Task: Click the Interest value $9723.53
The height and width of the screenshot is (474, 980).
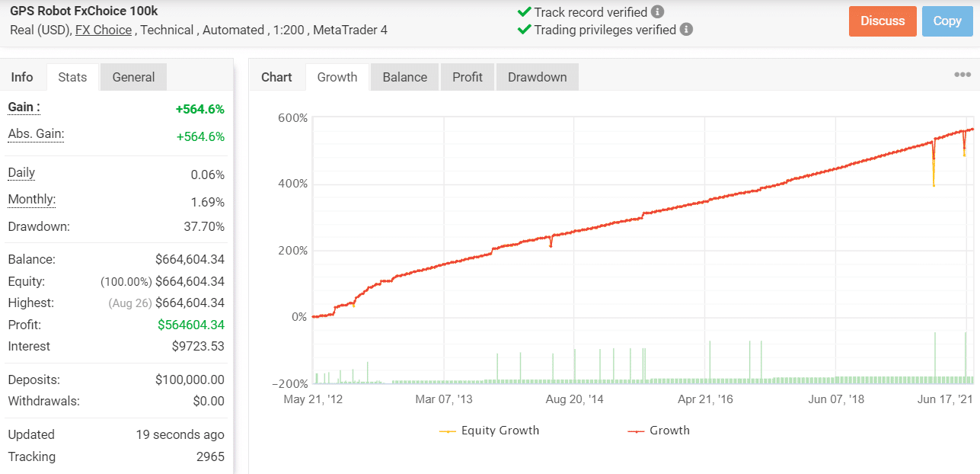Action: pos(198,347)
